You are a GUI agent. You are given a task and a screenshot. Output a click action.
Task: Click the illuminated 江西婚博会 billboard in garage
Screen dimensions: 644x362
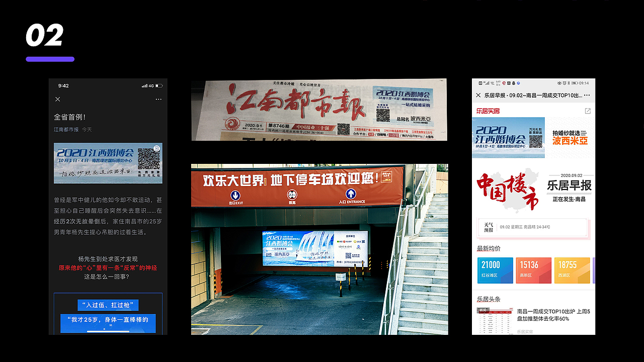click(x=315, y=248)
